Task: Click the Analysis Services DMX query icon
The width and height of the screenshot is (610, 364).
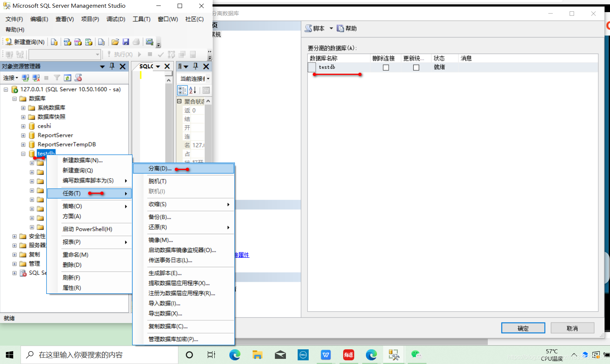Action: 78,42
